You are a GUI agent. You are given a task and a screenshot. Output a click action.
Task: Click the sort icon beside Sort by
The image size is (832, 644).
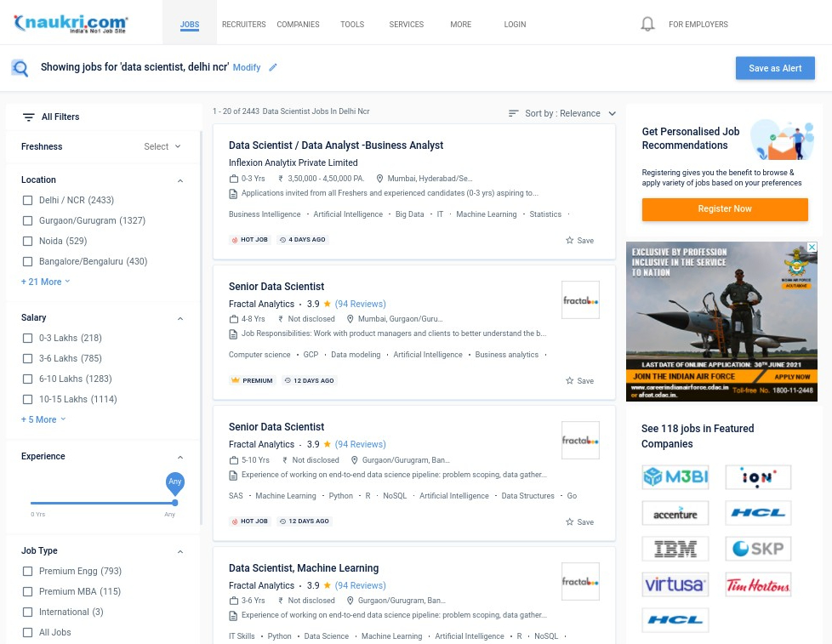tap(514, 113)
